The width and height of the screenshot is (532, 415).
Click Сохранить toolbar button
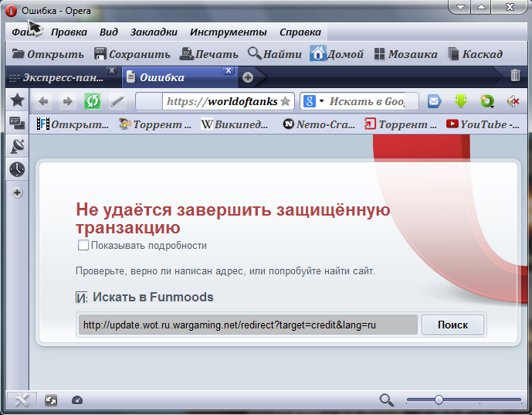[x=132, y=54]
